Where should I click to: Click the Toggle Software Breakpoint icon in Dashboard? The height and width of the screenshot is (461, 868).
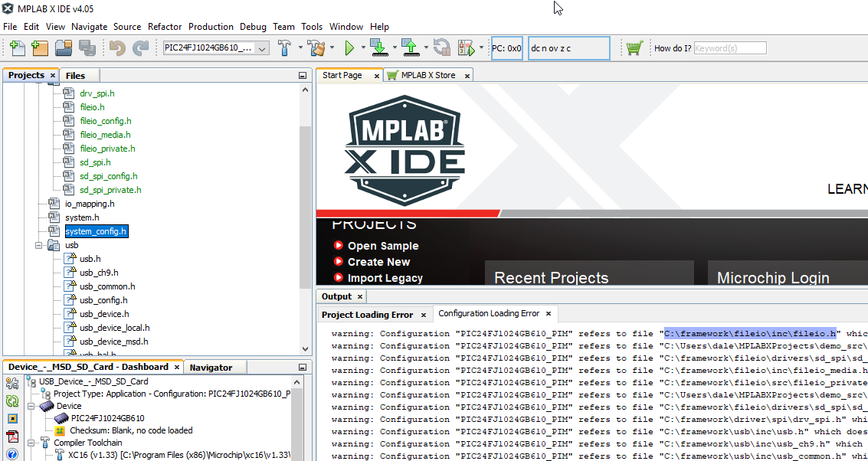pos(12,419)
